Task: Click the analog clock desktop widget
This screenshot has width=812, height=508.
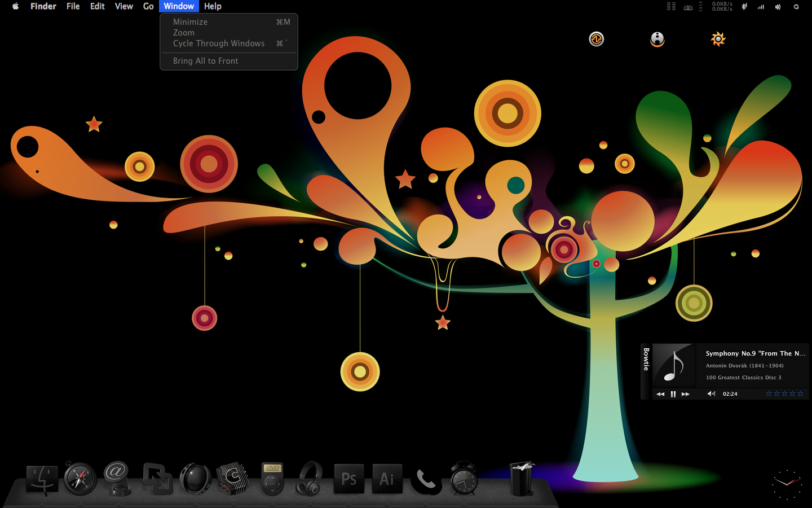Action: tap(787, 484)
